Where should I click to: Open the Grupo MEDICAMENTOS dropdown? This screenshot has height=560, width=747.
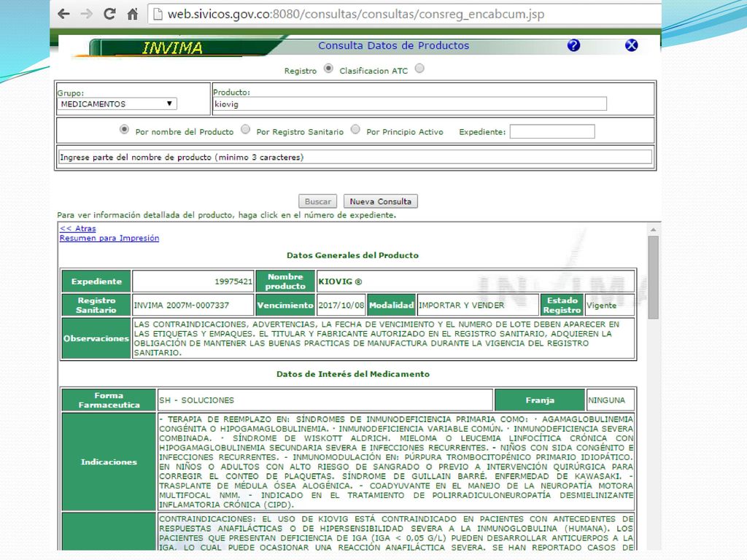click(117, 104)
